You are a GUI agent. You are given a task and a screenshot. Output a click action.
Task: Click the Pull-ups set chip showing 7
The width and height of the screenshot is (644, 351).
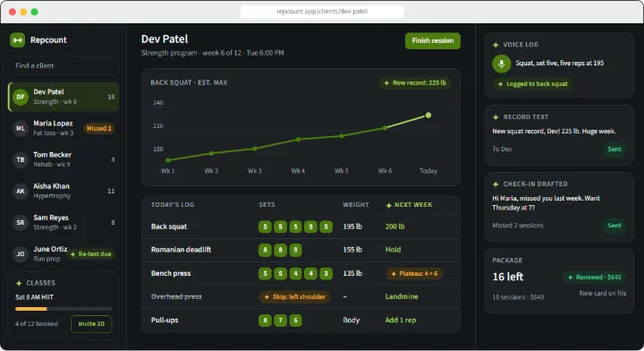[280, 321]
